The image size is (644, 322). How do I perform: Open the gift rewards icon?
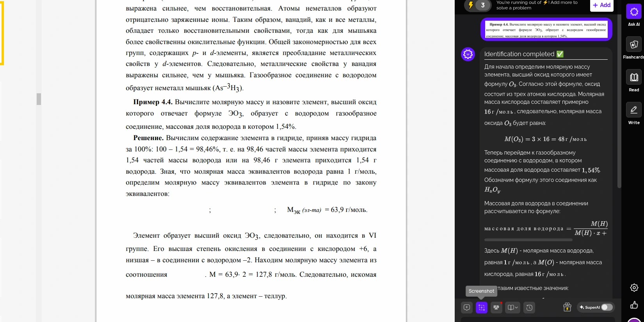[x=567, y=308]
